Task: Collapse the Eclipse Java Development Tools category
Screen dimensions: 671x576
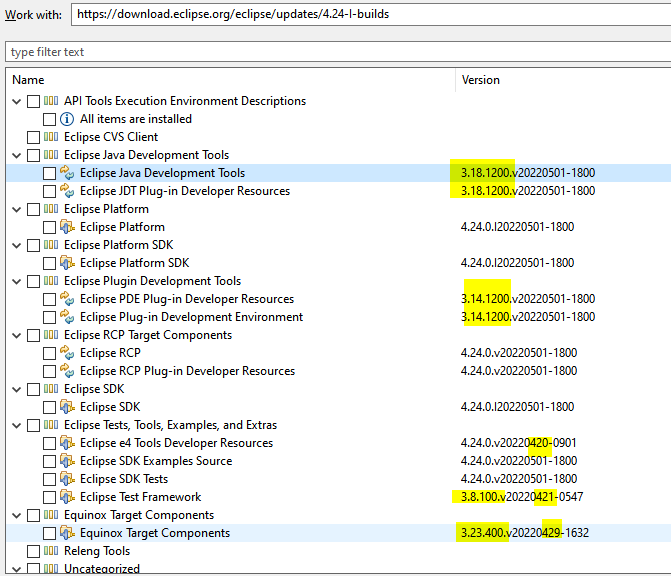Action: [17, 155]
